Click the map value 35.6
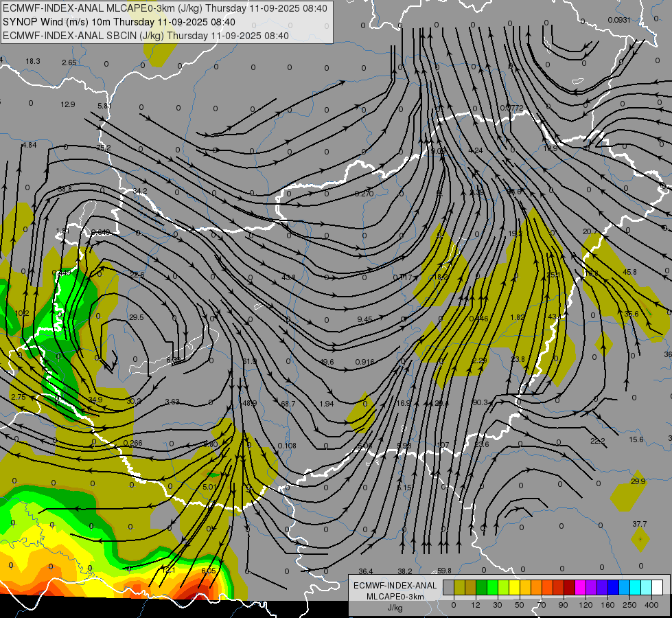This screenshot has width=672, height=618. click(632, 314)
